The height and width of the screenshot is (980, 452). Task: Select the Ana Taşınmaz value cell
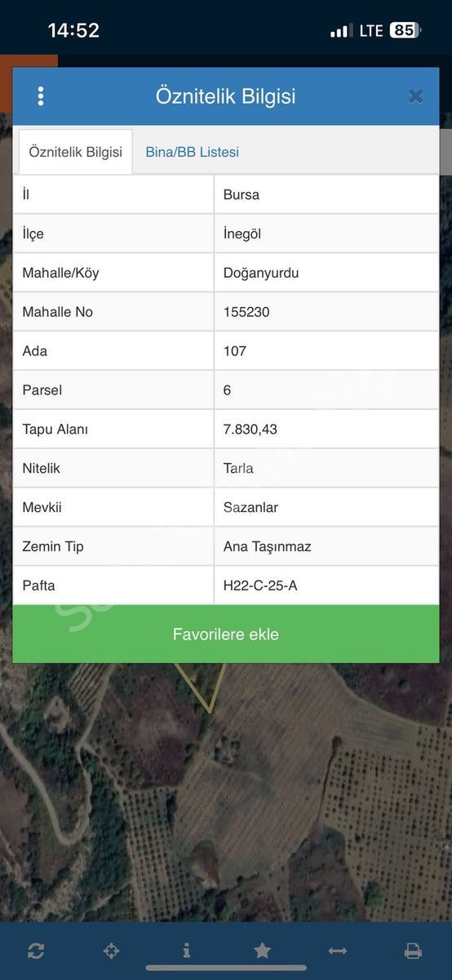coord(326,546)
